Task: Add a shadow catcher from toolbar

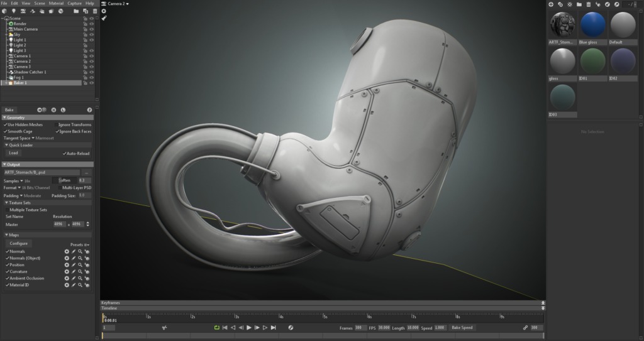Action: point(33,11)
